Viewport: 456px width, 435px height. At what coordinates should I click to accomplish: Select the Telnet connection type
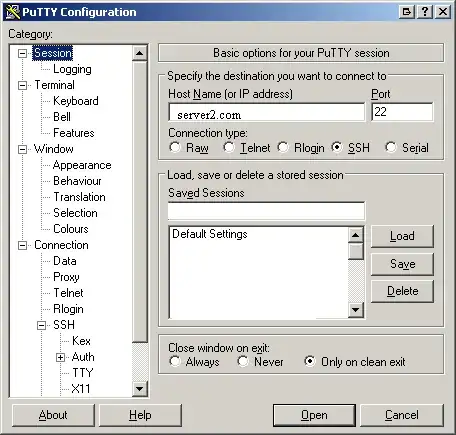(x=229, y=147)
